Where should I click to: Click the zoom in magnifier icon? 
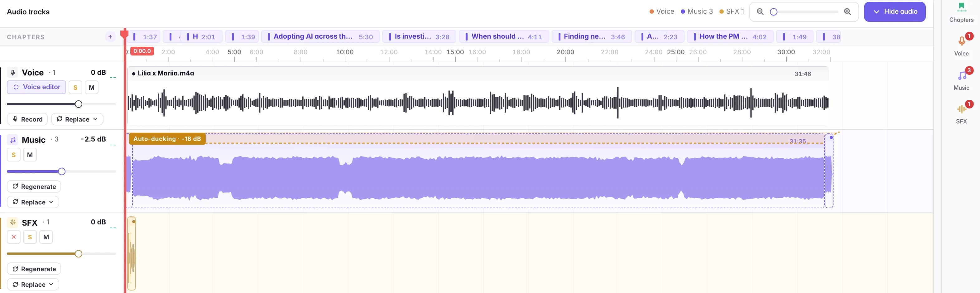point(847,12)
